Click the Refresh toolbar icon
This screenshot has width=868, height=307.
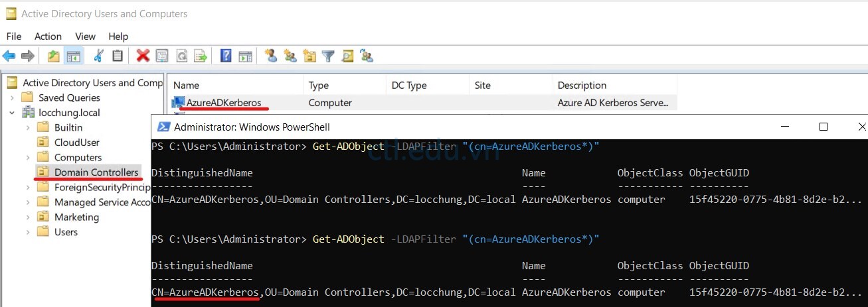(x=181, y=56)
